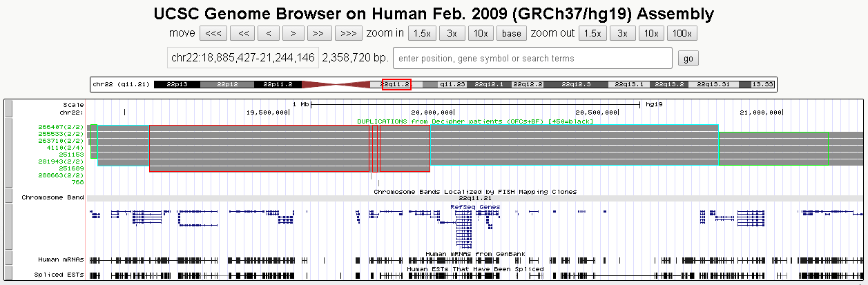Select band 22q12.3 on the chromosome ideogram
The height and width of the screenshot is (285, 868).
(x=576, y=84)
